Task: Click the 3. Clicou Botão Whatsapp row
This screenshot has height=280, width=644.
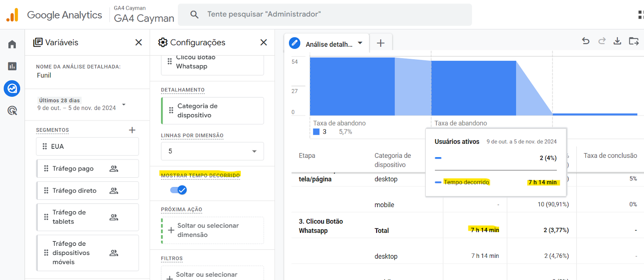Action: click(x=321, y=226)
